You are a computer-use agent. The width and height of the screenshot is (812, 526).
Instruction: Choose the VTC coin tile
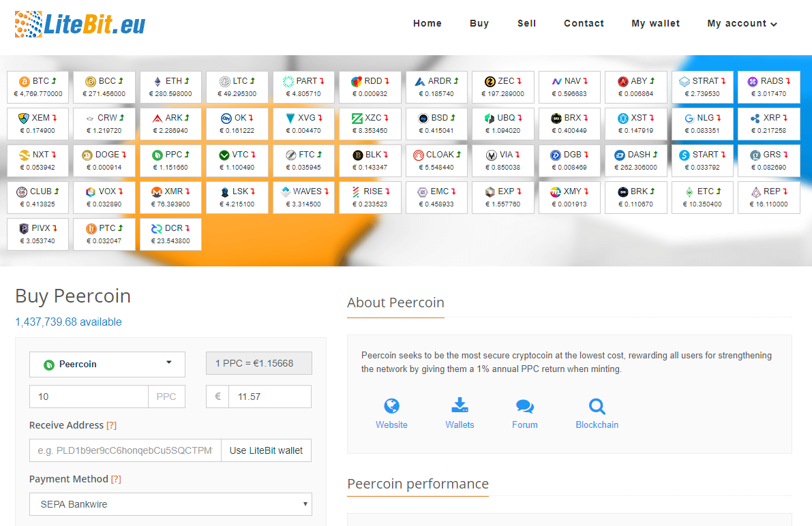[x=237, y=161]
